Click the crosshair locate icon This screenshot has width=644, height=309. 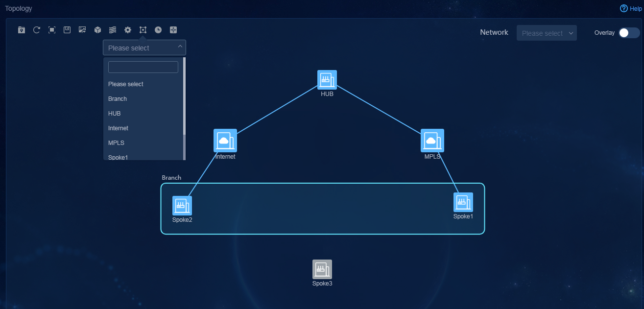pos(173,30)
